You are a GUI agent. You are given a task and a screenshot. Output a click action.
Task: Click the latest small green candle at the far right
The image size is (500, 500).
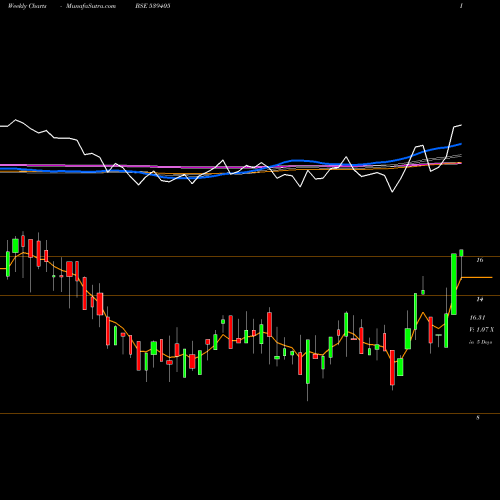click(461, 253)
